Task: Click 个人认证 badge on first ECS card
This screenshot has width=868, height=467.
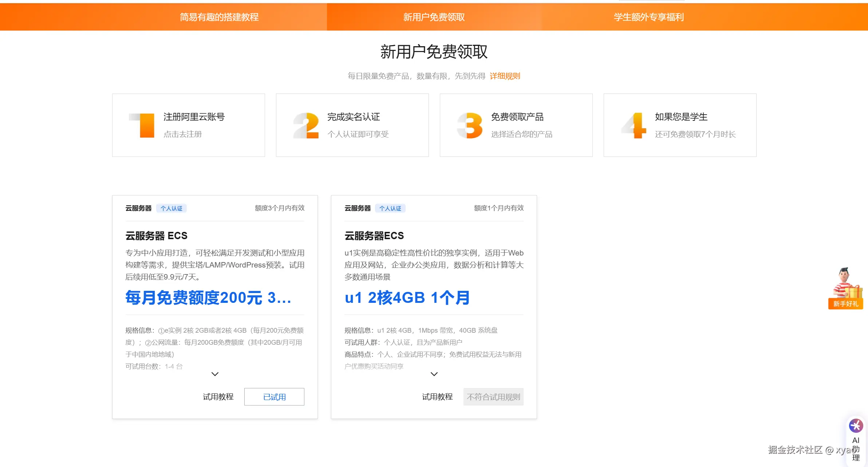Action: point(171,208)
